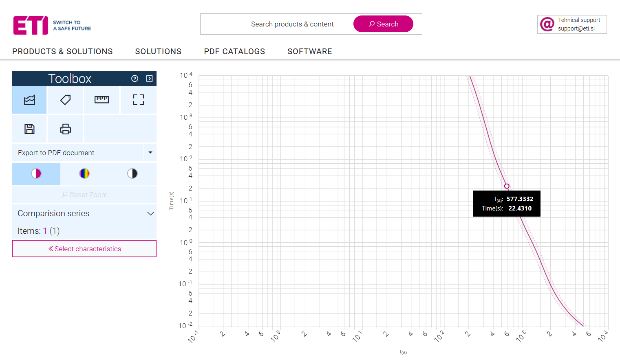Open the Products & Solutions menu
Screen dimensions: 620x364
click(62, 51)
